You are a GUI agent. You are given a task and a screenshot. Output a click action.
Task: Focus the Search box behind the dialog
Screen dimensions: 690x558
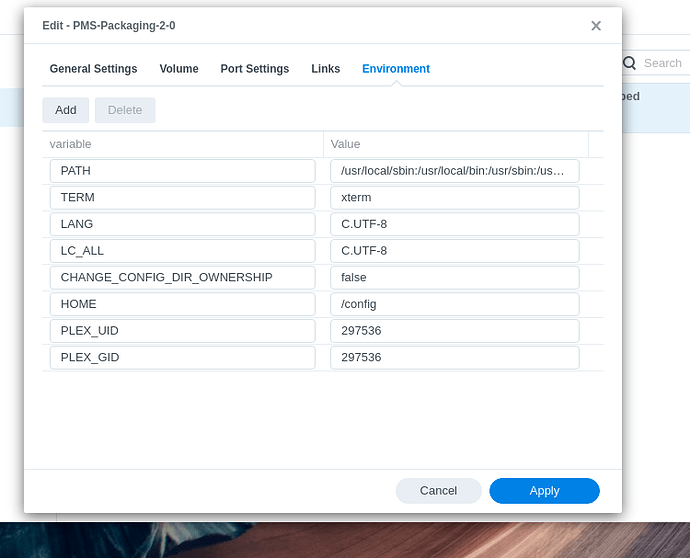coord(656,63)
